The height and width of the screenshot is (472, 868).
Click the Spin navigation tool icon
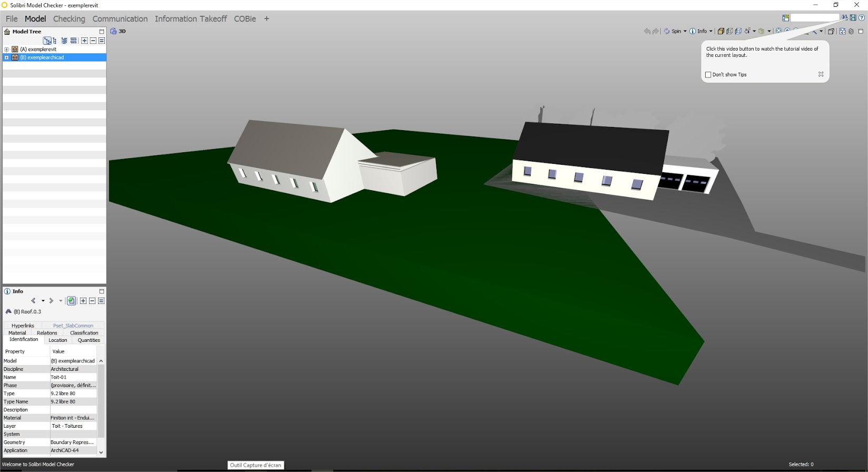coord(667,31)
